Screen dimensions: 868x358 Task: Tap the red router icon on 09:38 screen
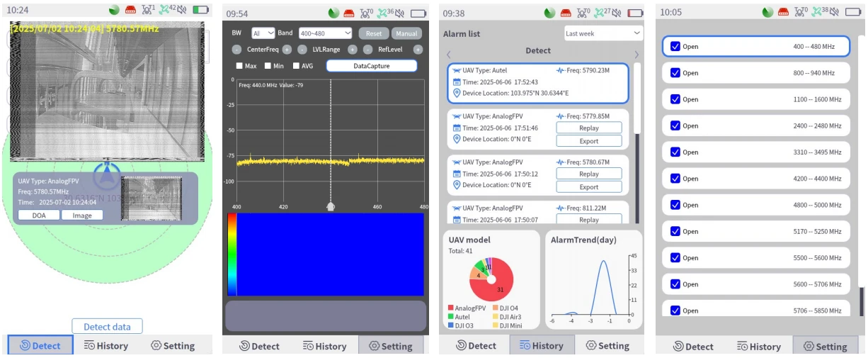pyautogui.click(x=566, y=13)
